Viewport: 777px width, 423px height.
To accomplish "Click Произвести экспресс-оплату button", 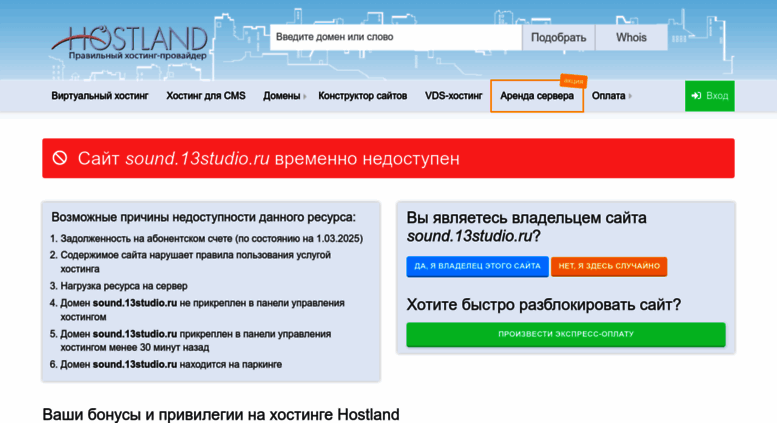I will (x=566, y=334).
